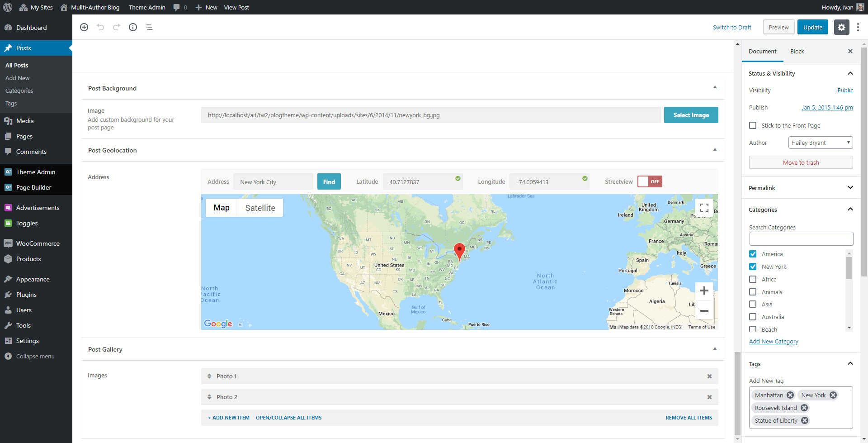The width and height of the screenshot is (868, 443).
Task: Zoom out on the map
Action: point(704,311)
